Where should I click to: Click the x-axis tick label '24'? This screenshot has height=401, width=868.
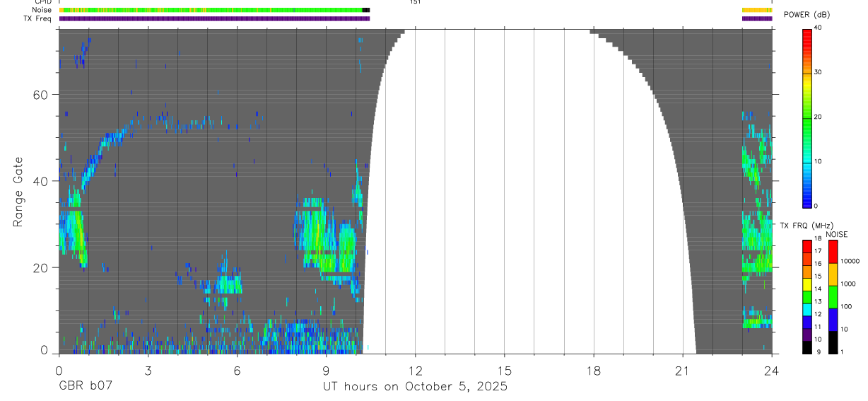pos(771,370)
